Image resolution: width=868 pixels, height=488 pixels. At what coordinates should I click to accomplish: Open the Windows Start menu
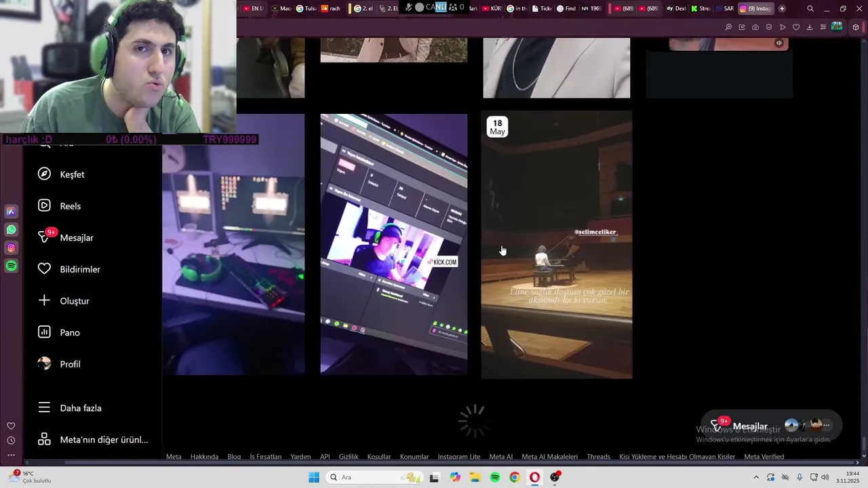314,477
